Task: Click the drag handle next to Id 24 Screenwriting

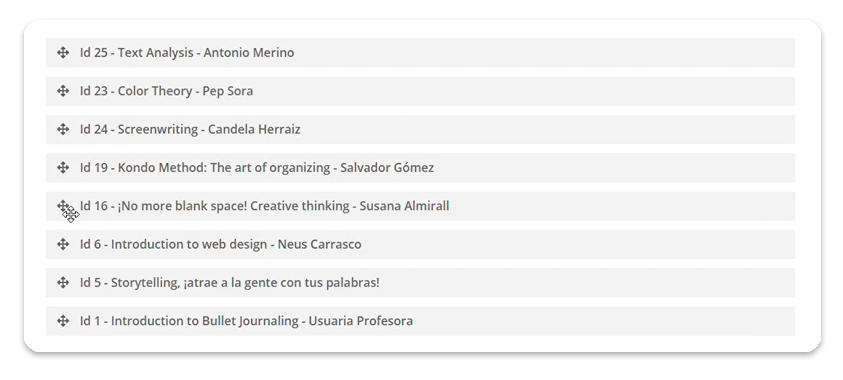Action: tap(63, 129)
